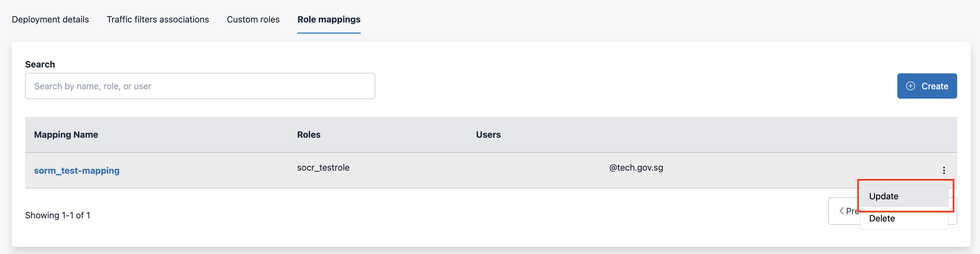The image size is (980, 254).
Task: Open the sorm_test-mapping role mapping
Action: pos(76,171)
